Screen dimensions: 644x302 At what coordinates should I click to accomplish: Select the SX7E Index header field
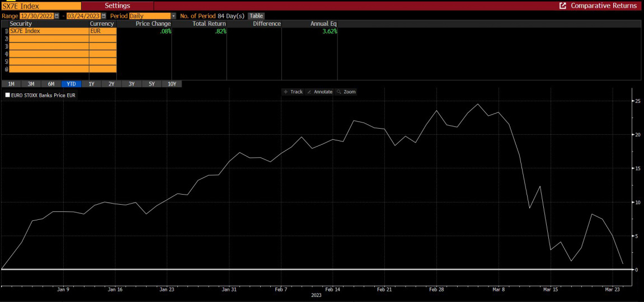(x=41, y=6)
